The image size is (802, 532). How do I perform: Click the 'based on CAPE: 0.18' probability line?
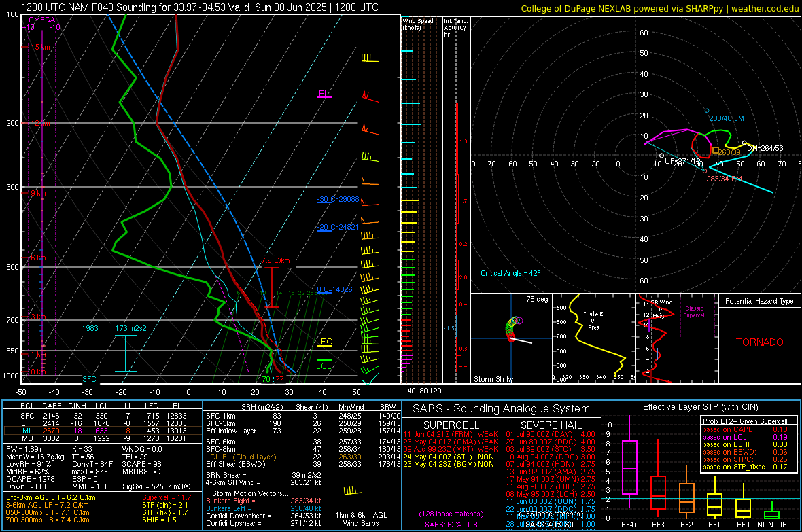[x=745, y=429]
